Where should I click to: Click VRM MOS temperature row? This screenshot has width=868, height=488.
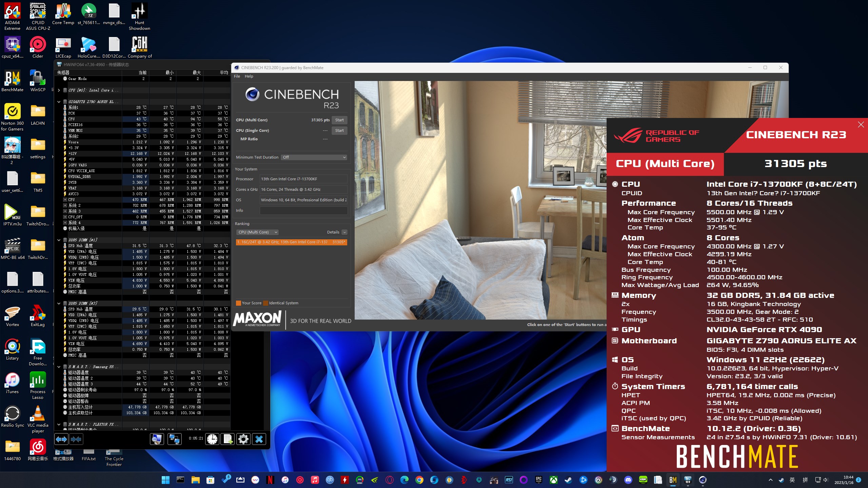[142, 130]
